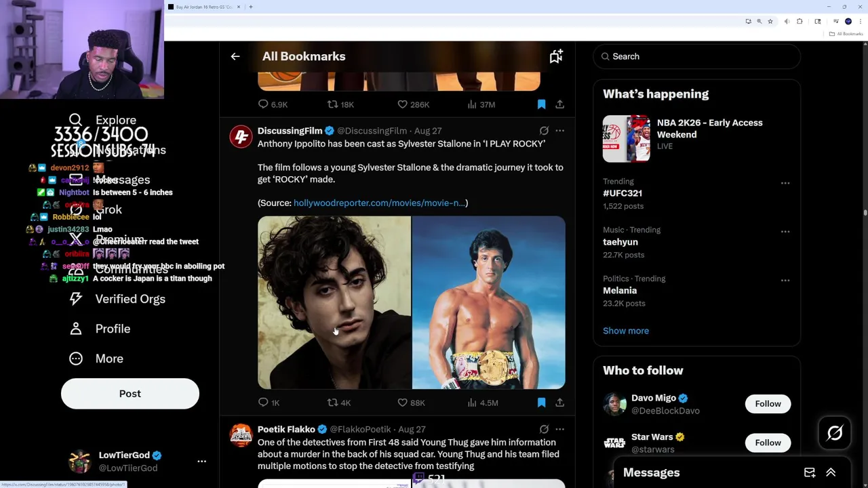
Task: Open more options for Melania trend
Action: click(785, 281)
